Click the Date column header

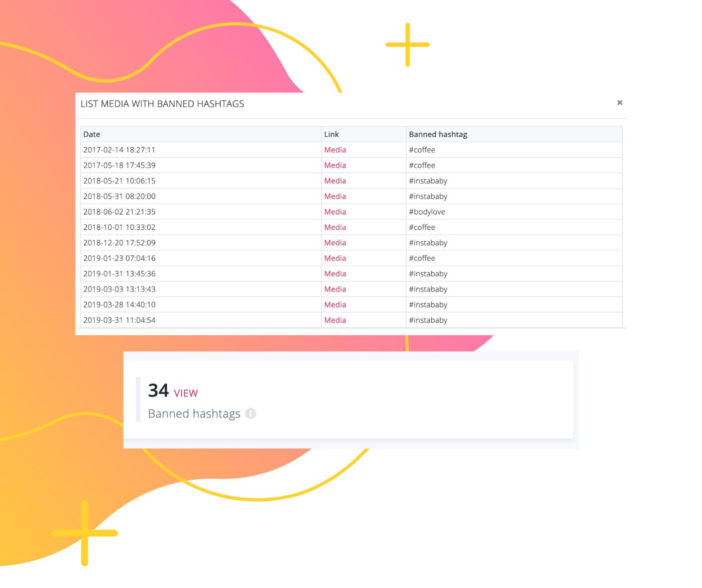[92, 134]
